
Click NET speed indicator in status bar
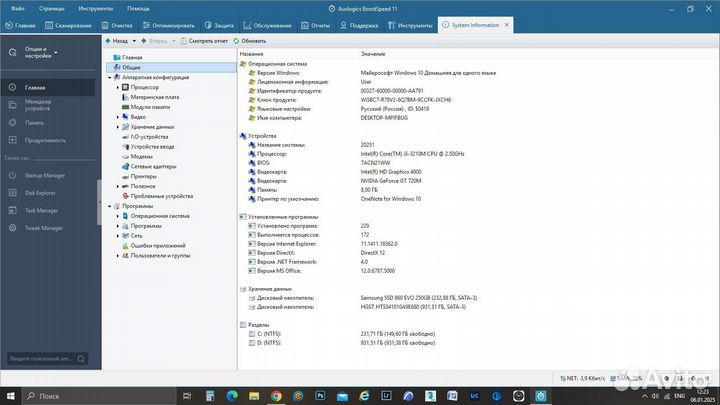tap(583, 378)
